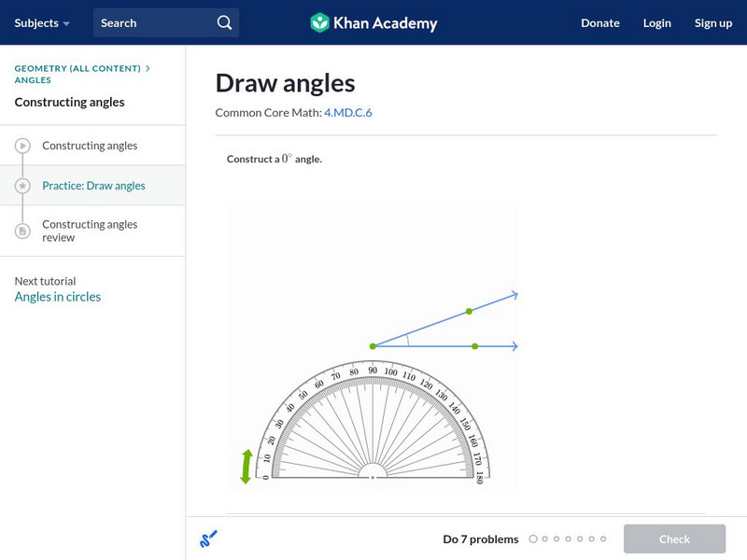Click the last problem progress dot
Viewport: 747px width, 560px height.
[x=602, y=539]
